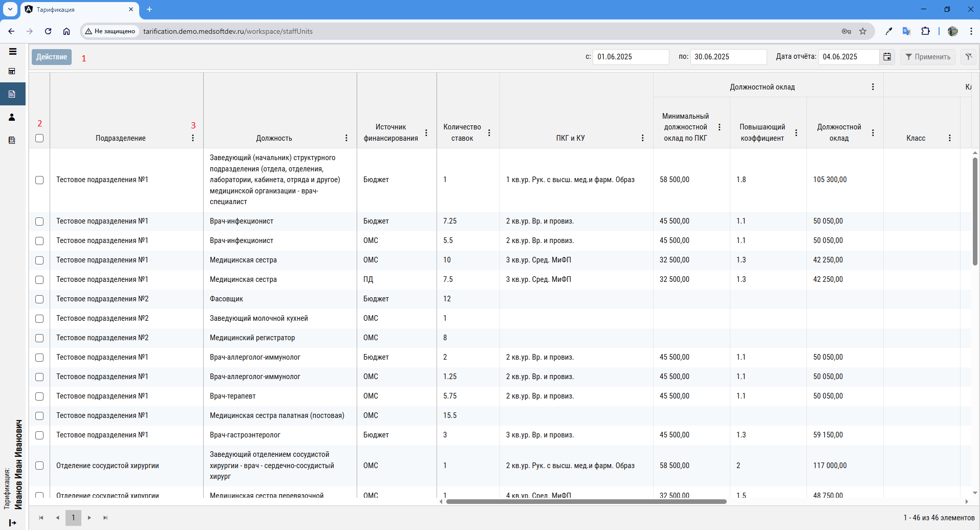Click the logout icon at sidebar bottom
Viewport: 980px width, 530px height.
pos(13,522)
